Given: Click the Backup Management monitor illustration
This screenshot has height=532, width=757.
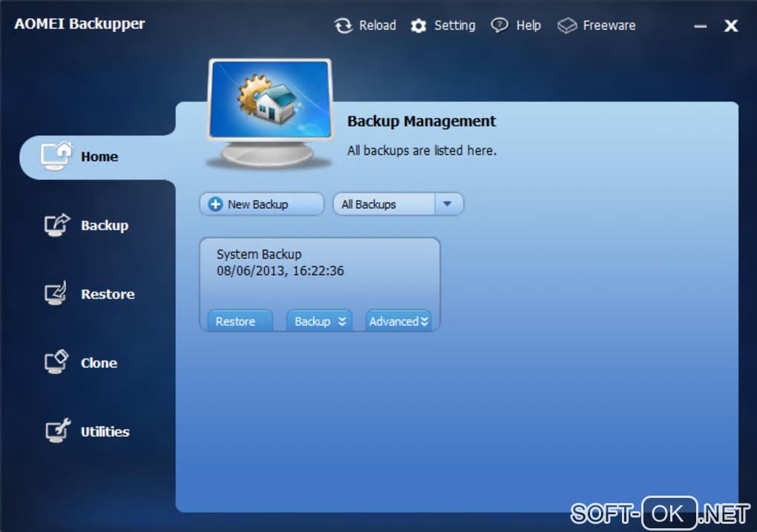Looking at the screenshot, I should click(270, 114).
